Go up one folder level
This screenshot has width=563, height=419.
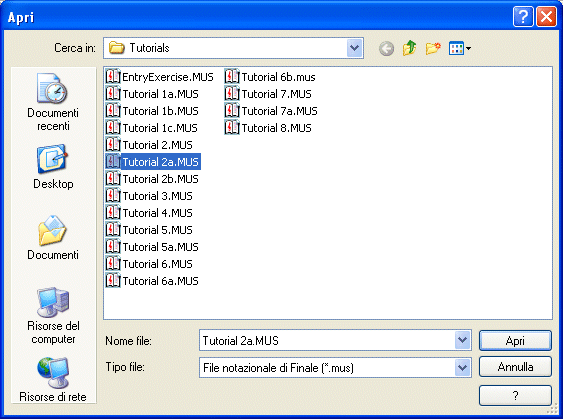[409, 48]
